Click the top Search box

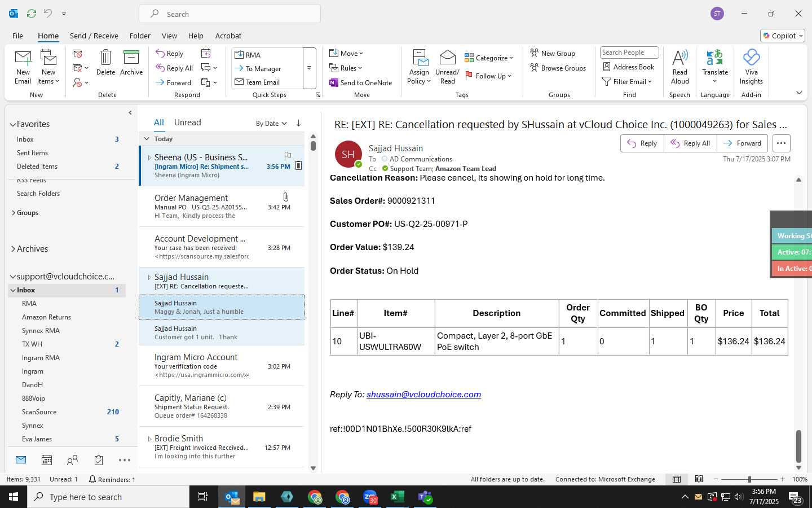230,14
